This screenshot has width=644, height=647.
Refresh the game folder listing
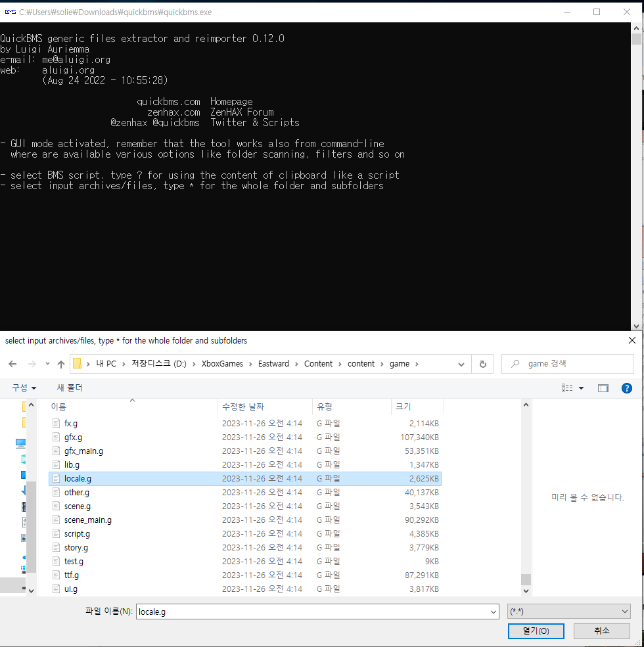[482, 364]
